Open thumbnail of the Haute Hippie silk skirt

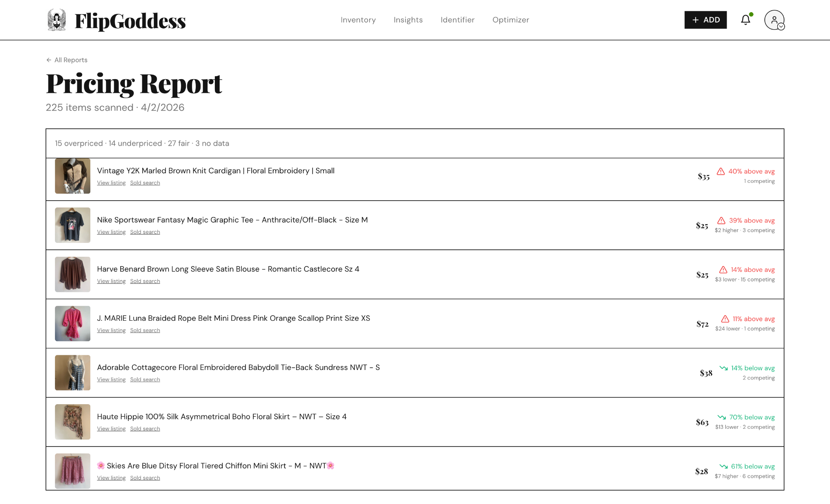point(73,422)
